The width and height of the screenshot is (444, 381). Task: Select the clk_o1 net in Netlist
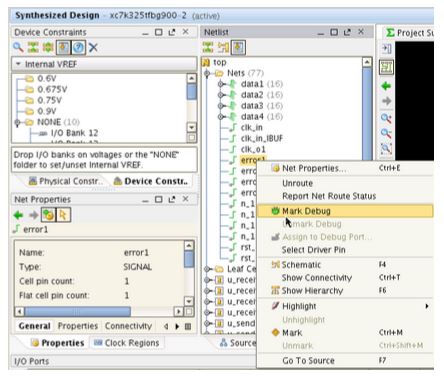(x=253, y=149)
